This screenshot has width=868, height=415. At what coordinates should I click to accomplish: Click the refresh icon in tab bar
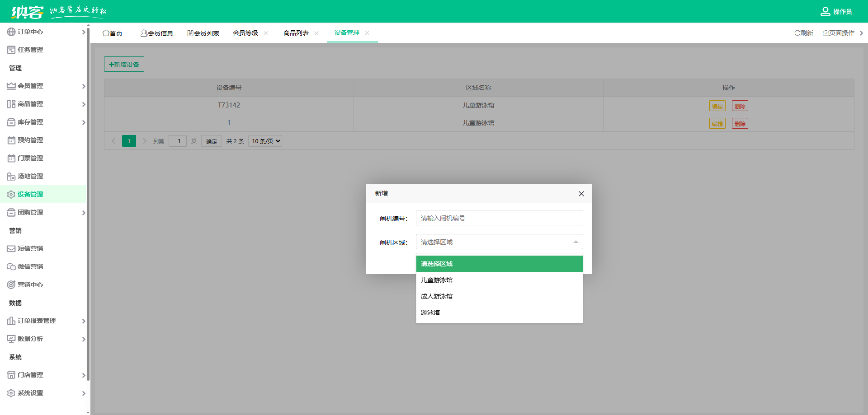797,33
